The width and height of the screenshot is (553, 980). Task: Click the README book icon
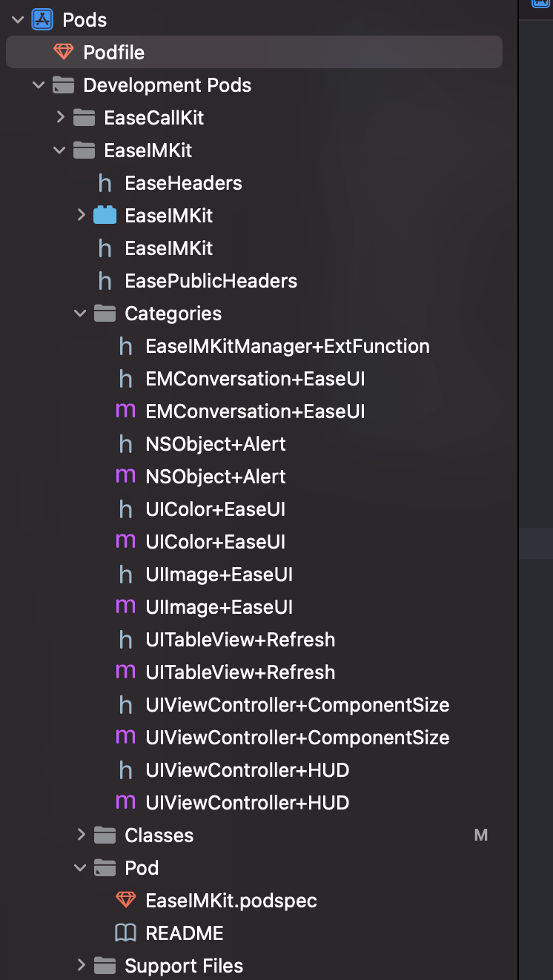[x=126, y=933]
